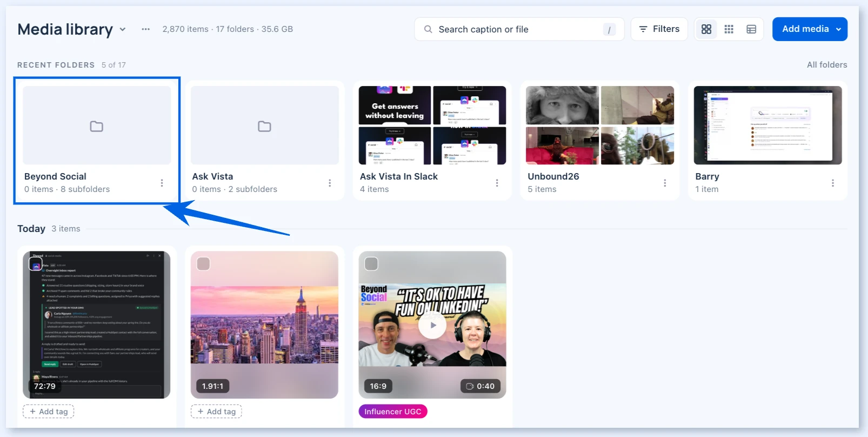This screenshot has height=437, width=868.
Task: Open the All folders link
Action: tap(827, 65)
